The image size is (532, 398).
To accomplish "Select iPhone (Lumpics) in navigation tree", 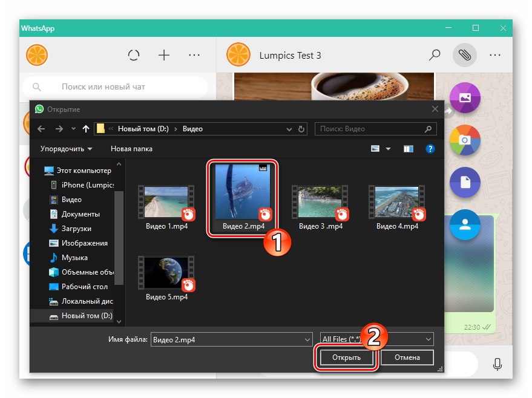I will tap(82, 185).
